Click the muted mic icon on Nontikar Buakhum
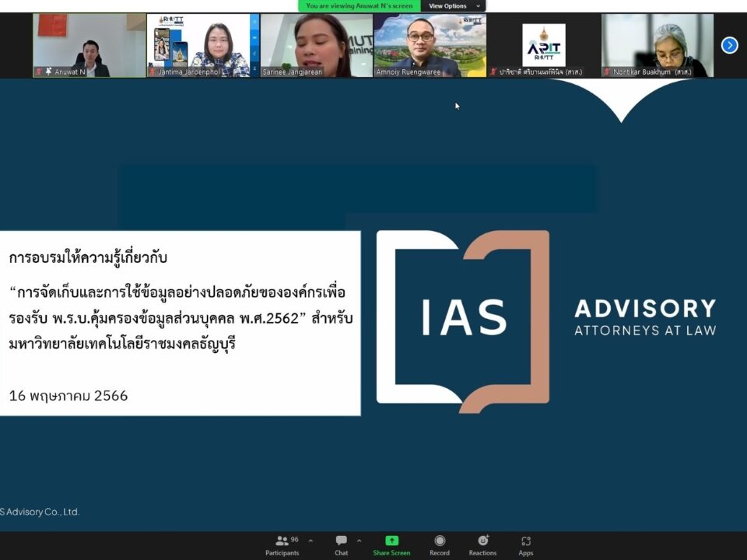The image size is (747, 560). tap(608, 72)
